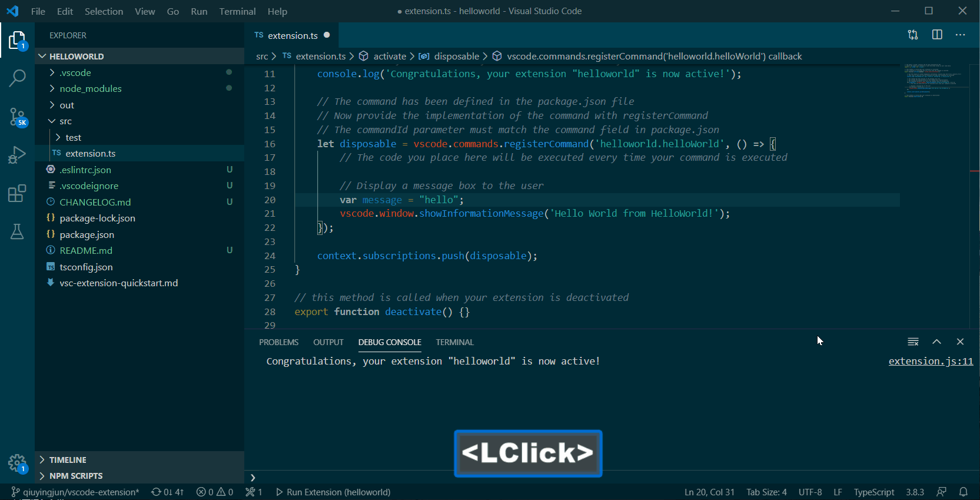This screenshot has width=980, height=500.
Task: Open the Testing flask icon view
Action: click(x=17, y=231)
